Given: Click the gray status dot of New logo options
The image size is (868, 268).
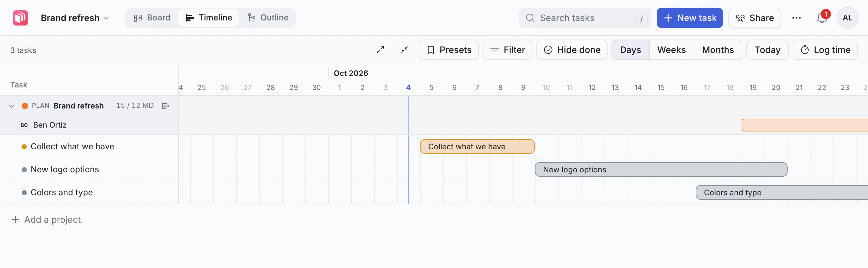Looking at the screenshot, I should 24,170.
